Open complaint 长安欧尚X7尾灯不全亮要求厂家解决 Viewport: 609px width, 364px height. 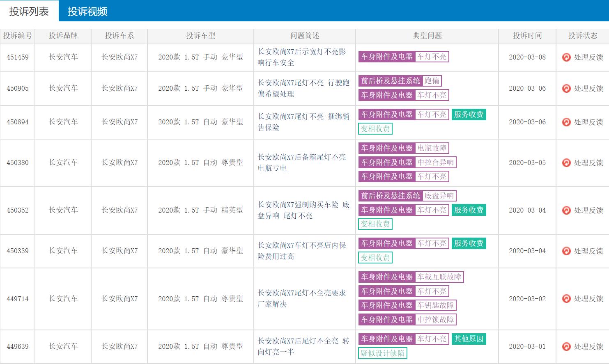point(302,298)
